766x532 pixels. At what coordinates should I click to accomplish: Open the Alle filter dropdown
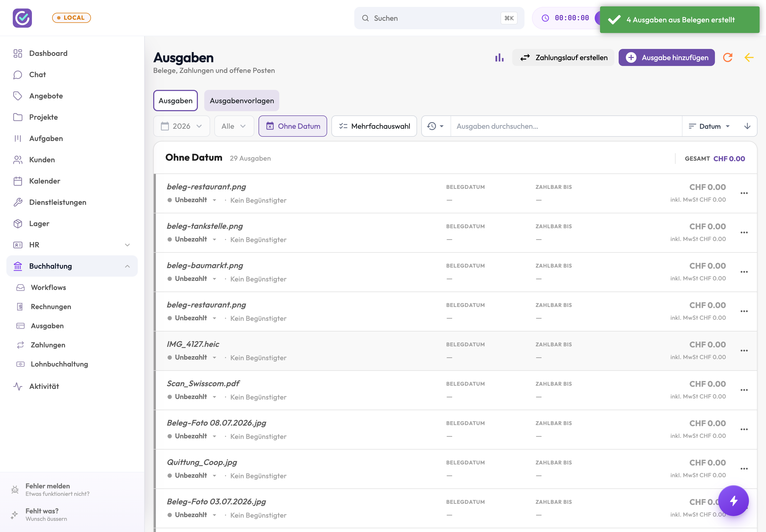click(234, 126)
